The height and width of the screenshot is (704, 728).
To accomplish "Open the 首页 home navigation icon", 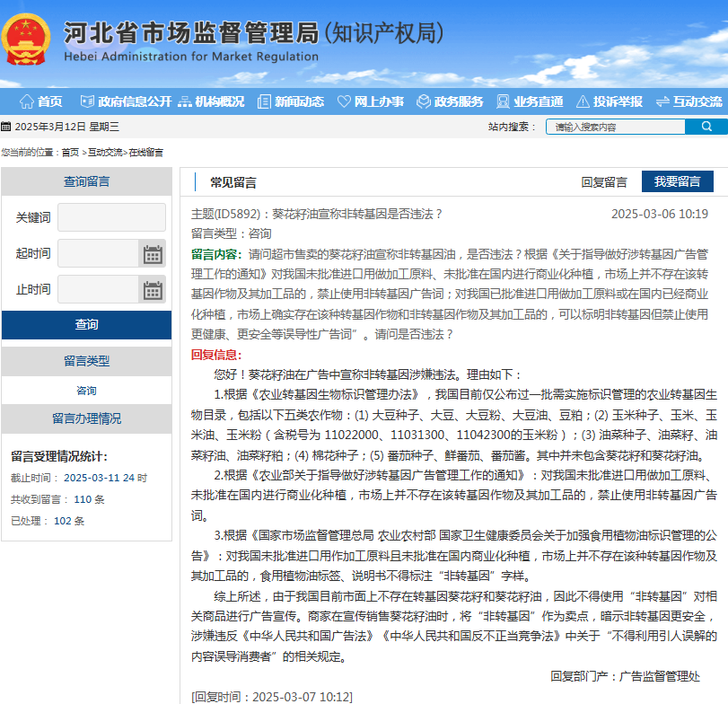I will click(x=28, y=101).
